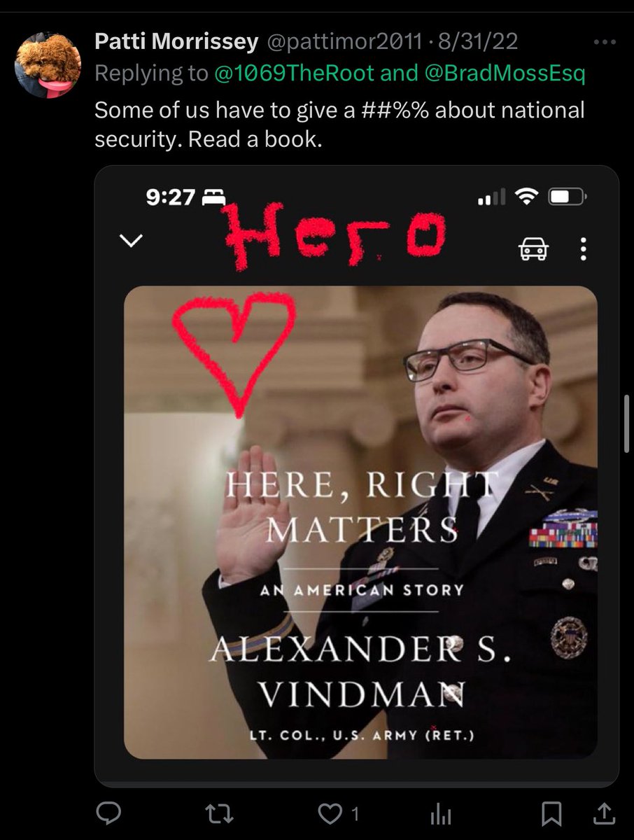Open the 8/31/22 tweet timestamp
The image size is (634, 840).
point(477,42)
